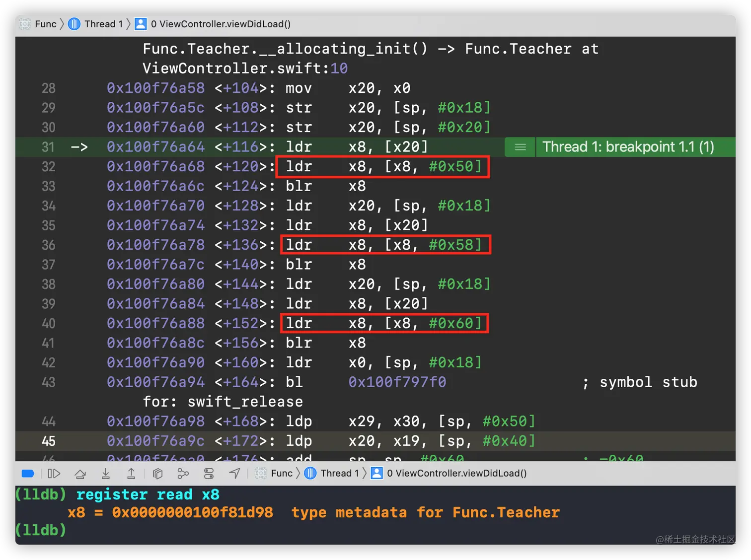Click ldr x8, [x8, #0x50] instruction

tap(383, 166)
